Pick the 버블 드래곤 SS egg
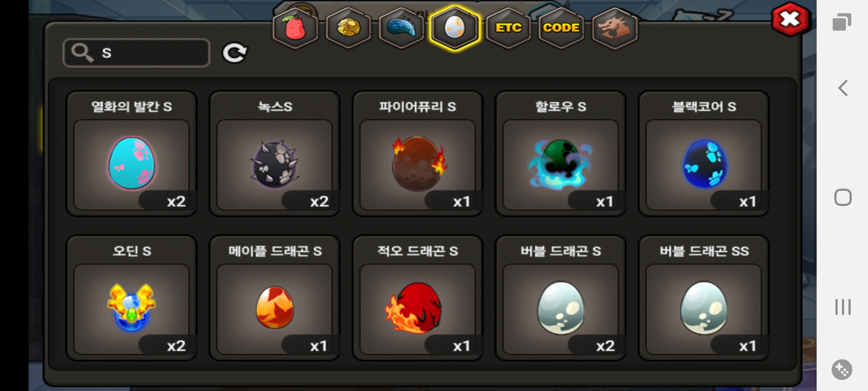 click(x=704, y=298)
